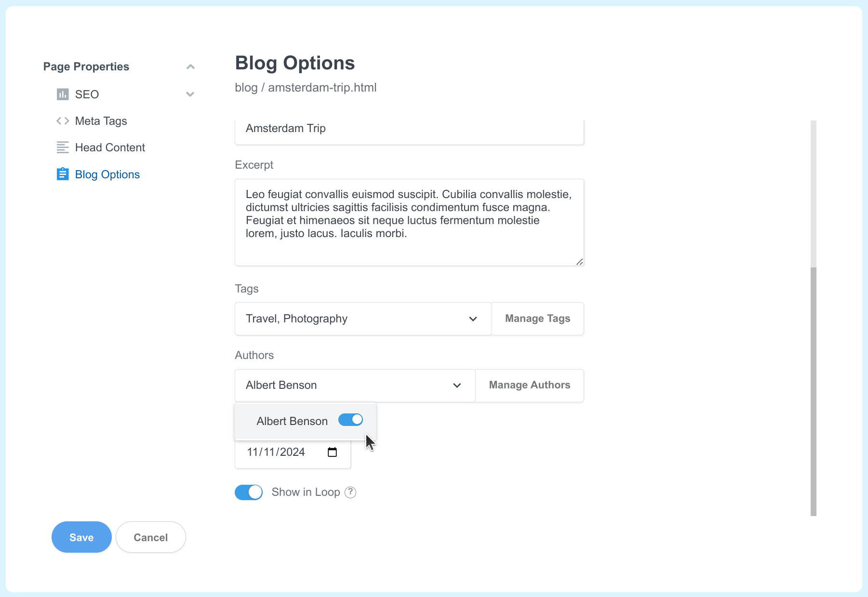Click the Head Content lines icon

pos(63,147)
